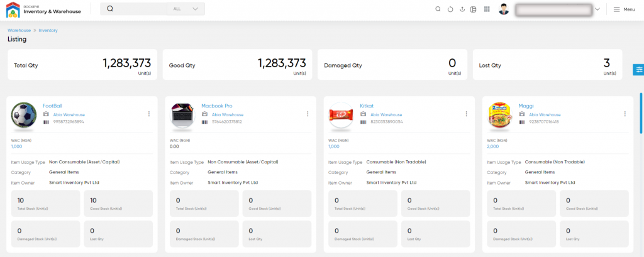644x257 pixels.
Task: Click barcode number 5764620375812
Action: click(226, 122)
